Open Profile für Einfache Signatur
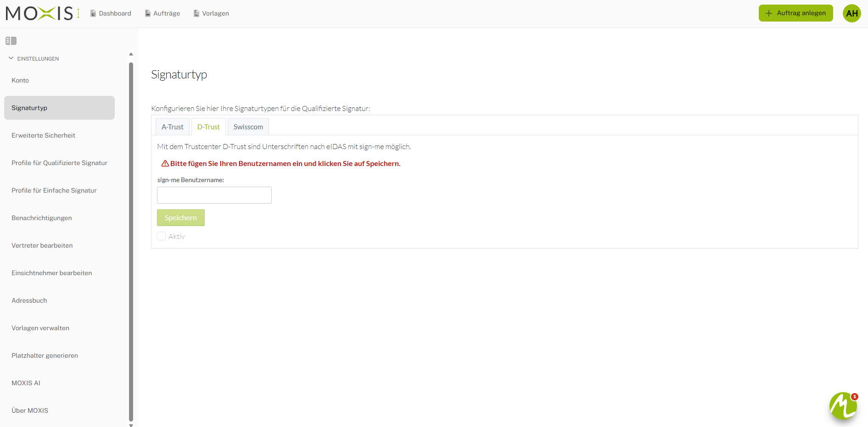The width and height of the screenshot is (868, 427). click(59, 190)
